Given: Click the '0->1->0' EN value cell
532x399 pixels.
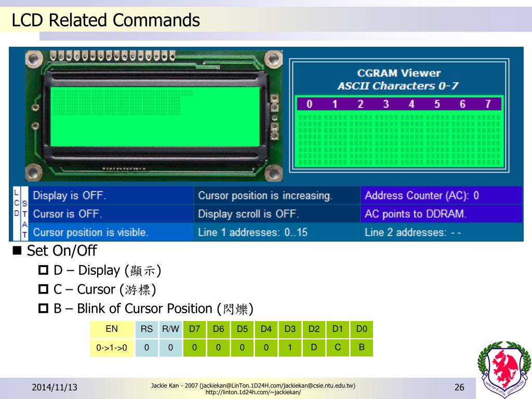Looking at the screenshot, I should coord(112,348).
